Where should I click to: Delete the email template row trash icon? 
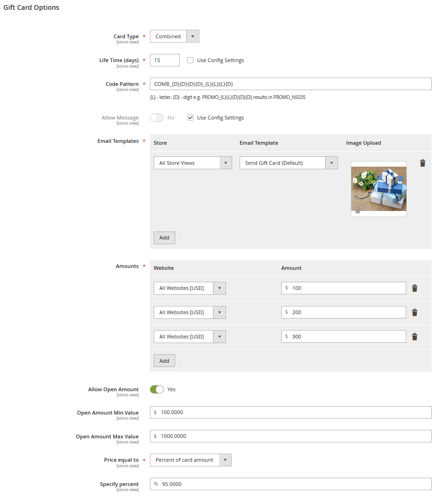[422, 163]
